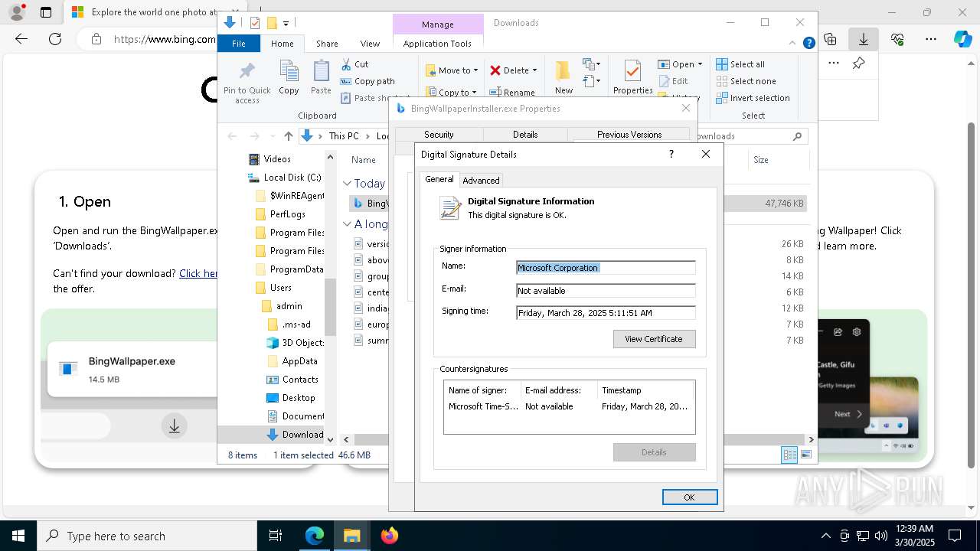
Task: Select Videos in the navigation tree
Action: point(270,159)
